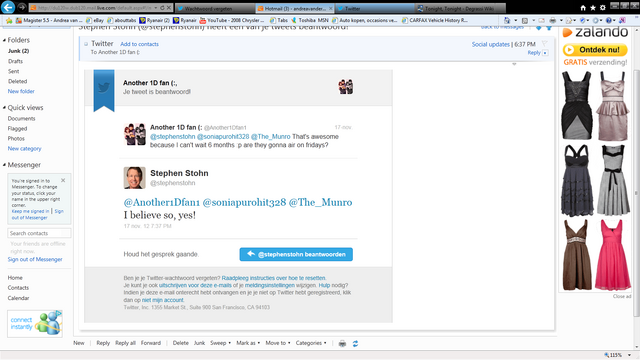This screenshot has width=640, height=360.
Task: Click the blue Twitter bird ribbon icon
Action: 104,90
